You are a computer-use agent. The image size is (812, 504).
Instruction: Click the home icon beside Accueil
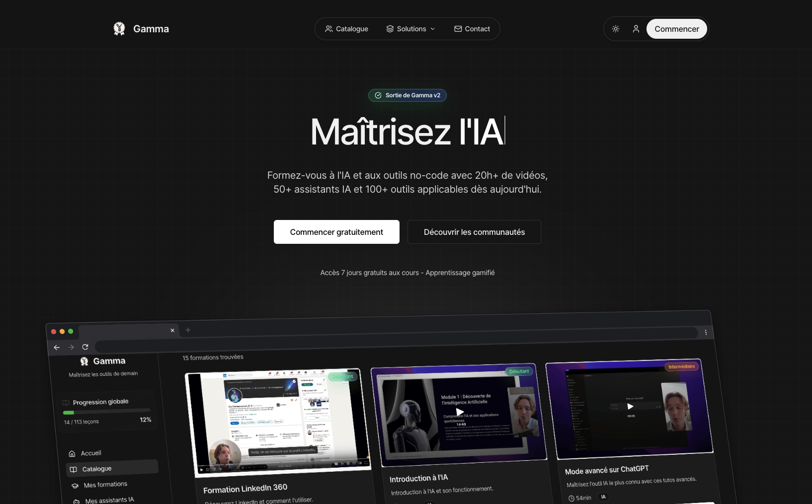pos(72,454)
